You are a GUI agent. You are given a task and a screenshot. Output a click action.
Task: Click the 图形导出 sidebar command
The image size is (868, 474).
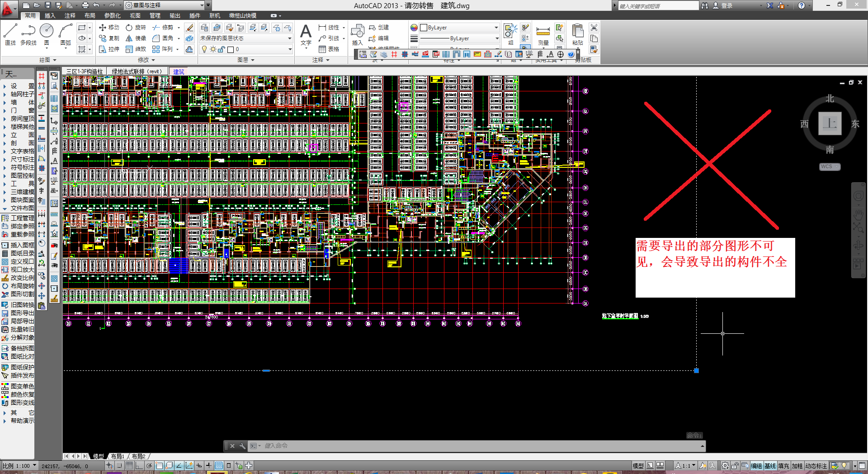coord(19,313)
